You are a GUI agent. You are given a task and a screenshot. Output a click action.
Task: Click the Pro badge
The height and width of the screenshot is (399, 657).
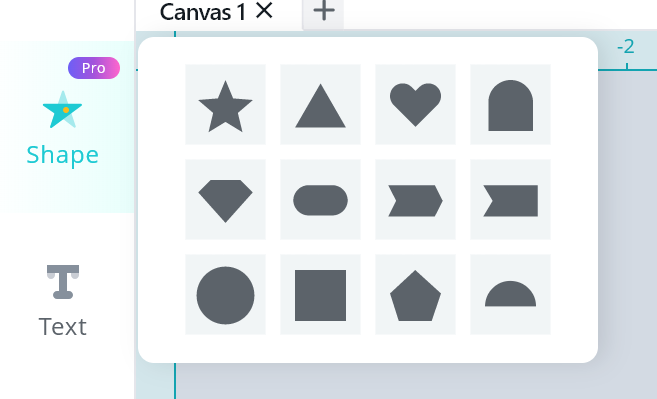point(94,68)
